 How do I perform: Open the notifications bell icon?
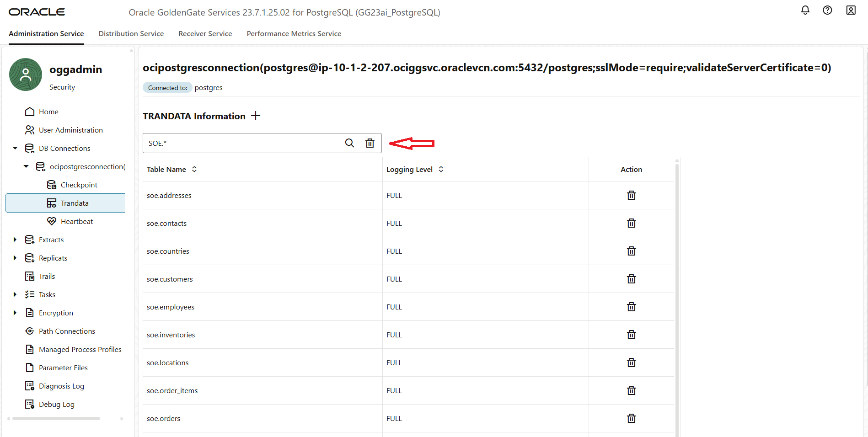click(x=805, y=10)
